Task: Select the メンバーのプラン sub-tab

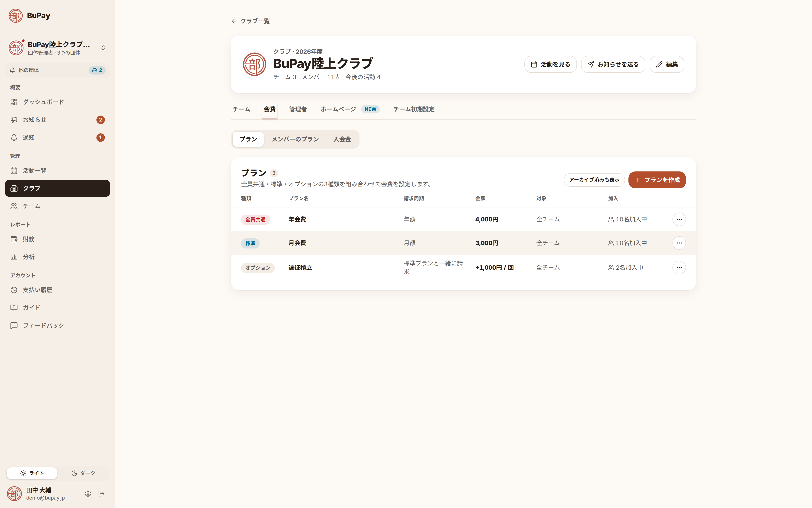Action: tap(295, 139)
